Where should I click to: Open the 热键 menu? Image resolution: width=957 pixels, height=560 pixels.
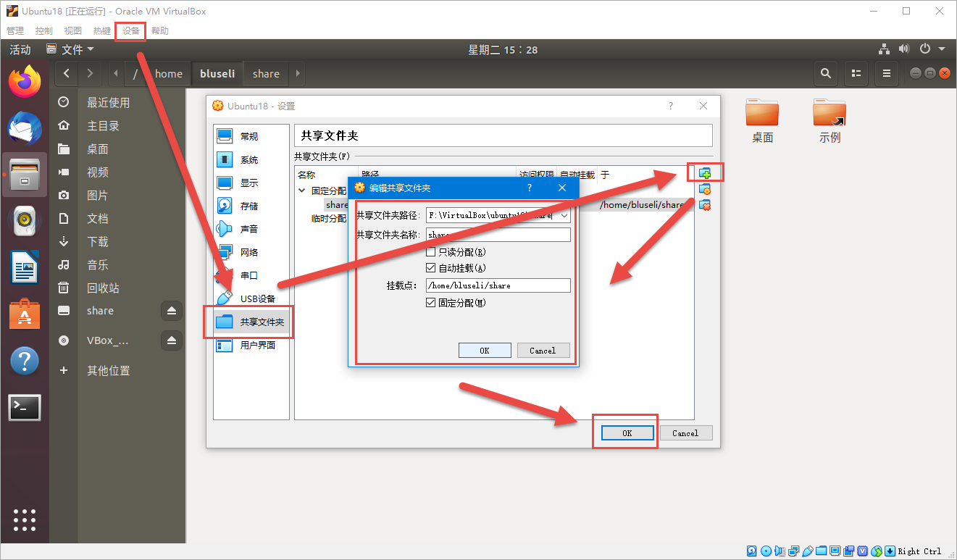[x=102, y=31]
